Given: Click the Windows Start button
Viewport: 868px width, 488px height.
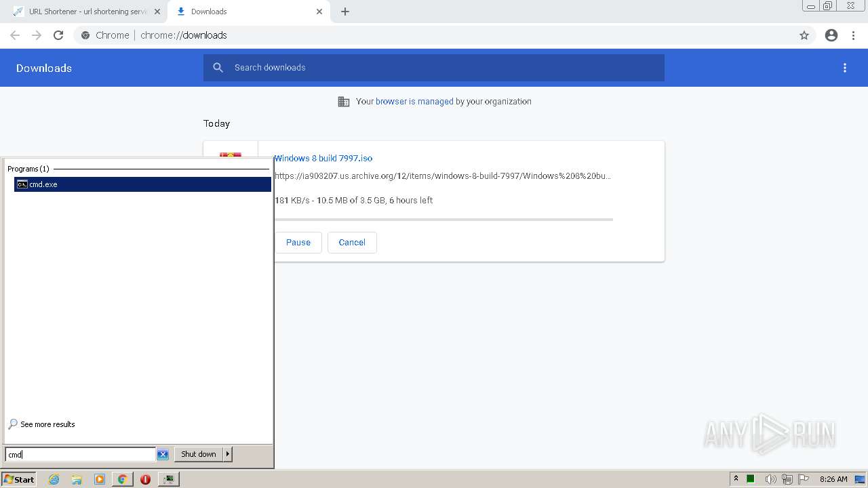Looking at the screenshot, I should (x=18, y=479).
